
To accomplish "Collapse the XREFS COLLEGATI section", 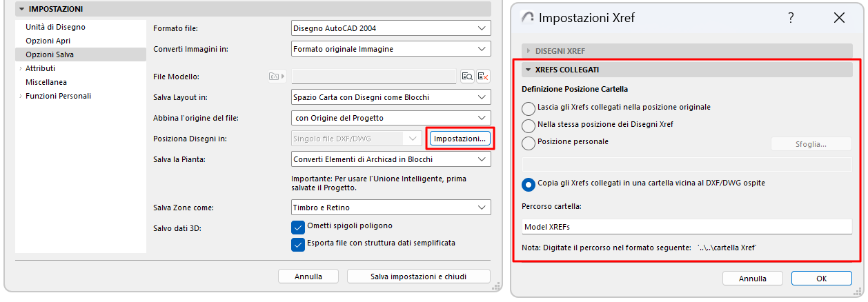I will 529,70.
